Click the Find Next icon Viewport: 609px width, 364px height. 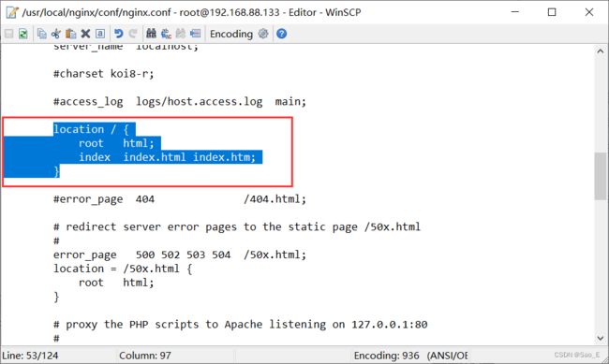click(181, 34)
